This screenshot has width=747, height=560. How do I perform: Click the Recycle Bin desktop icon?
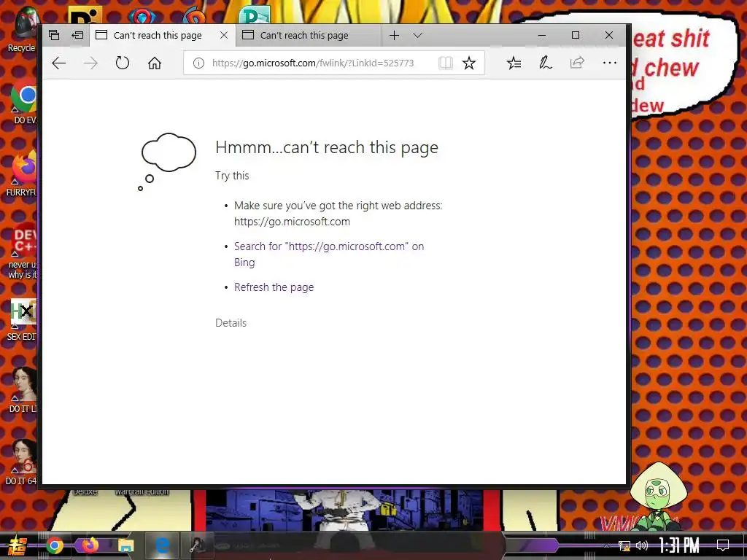(21, 31)
